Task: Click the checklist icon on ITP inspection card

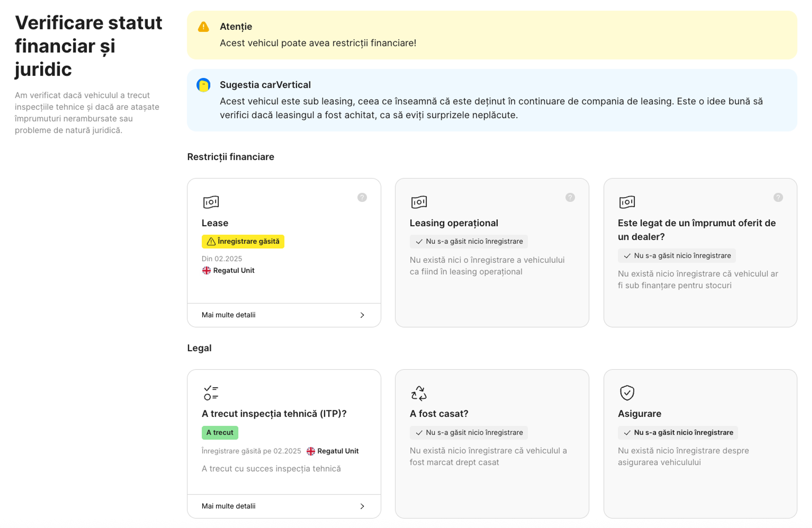Action: click(211, 393)
